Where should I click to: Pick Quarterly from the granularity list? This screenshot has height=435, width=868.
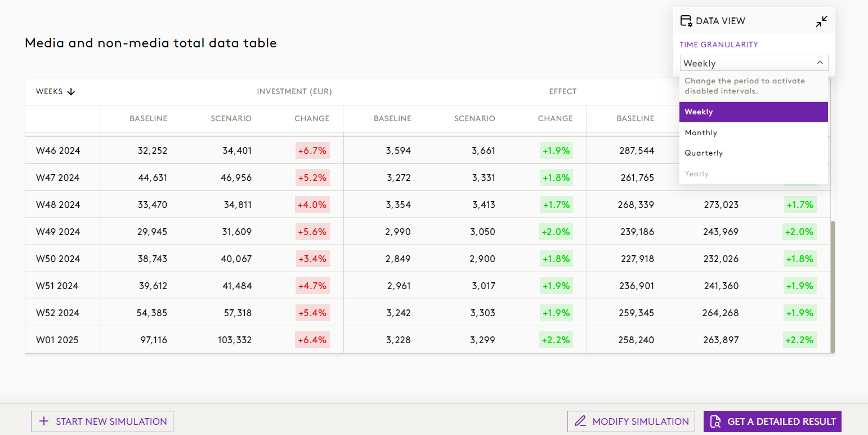coord(754,153)
